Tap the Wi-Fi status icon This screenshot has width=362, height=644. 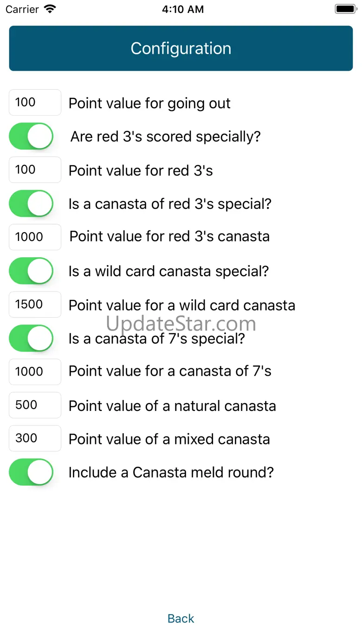point(50,9)
